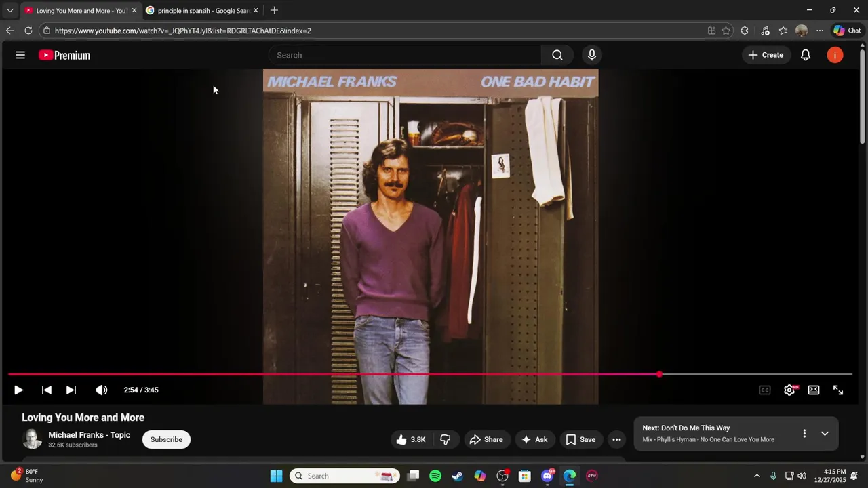Click the taskbar Search box

pos(344,476)
